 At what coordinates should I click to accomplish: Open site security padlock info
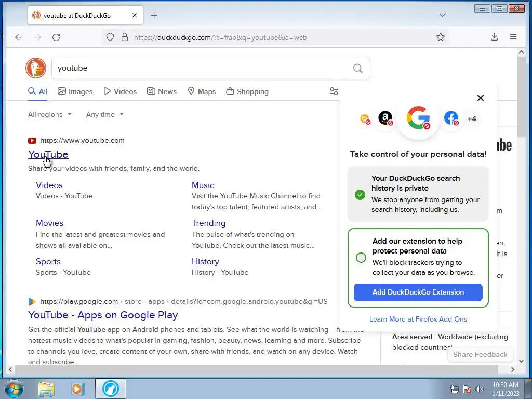(125, 37)
